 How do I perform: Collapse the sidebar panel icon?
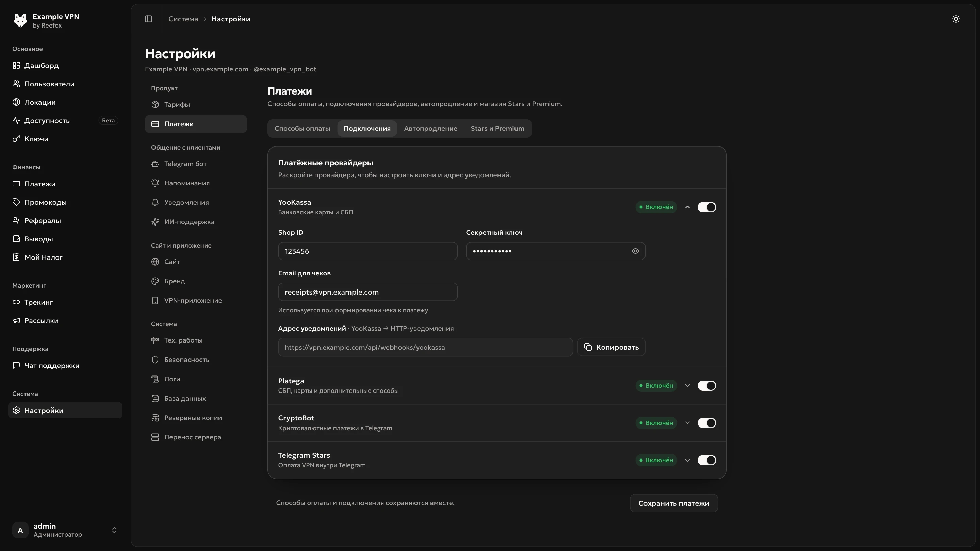point(148,19)
